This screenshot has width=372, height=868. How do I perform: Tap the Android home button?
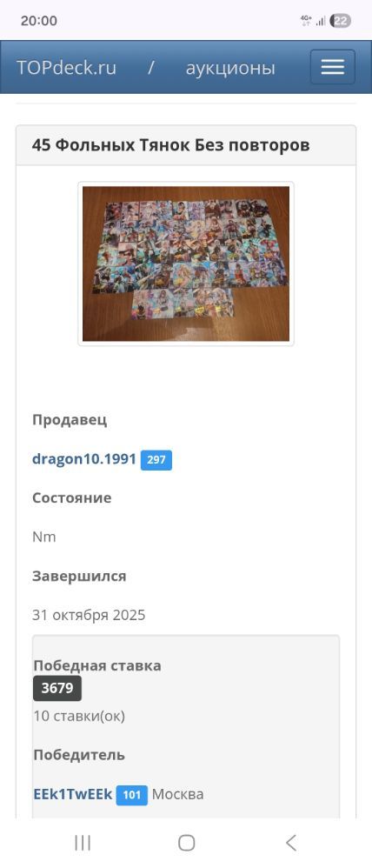pyautogui.click(x=186, y=843)
